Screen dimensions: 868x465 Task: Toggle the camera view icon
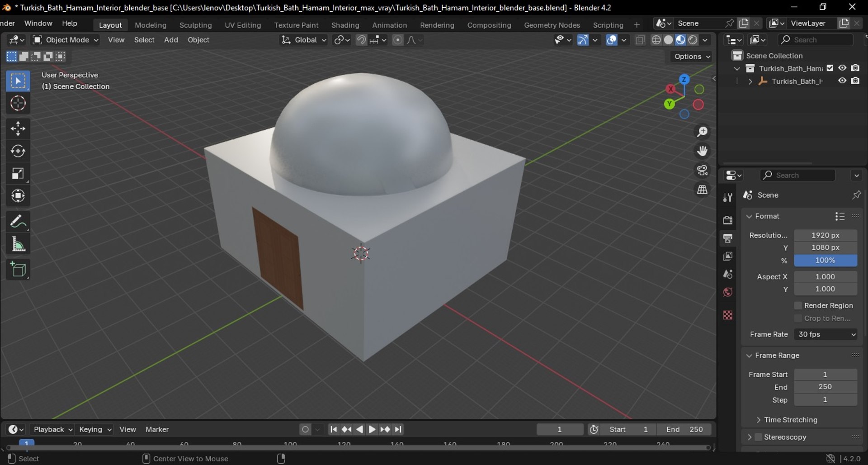pyautogui.click(x=702, y=171)
